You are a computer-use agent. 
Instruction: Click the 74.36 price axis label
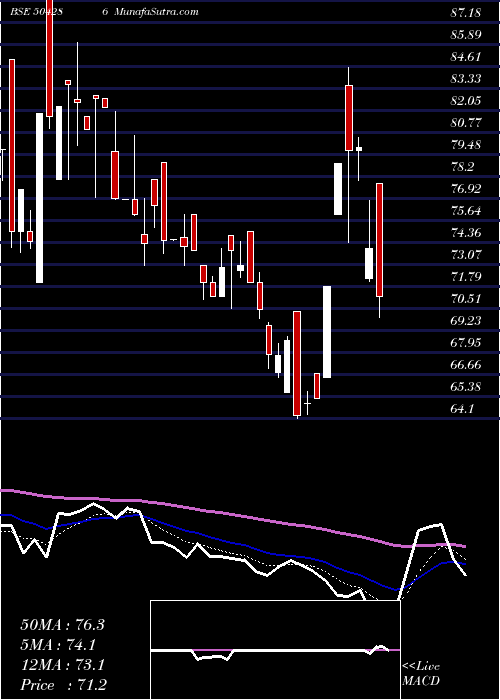click(466, 233)
